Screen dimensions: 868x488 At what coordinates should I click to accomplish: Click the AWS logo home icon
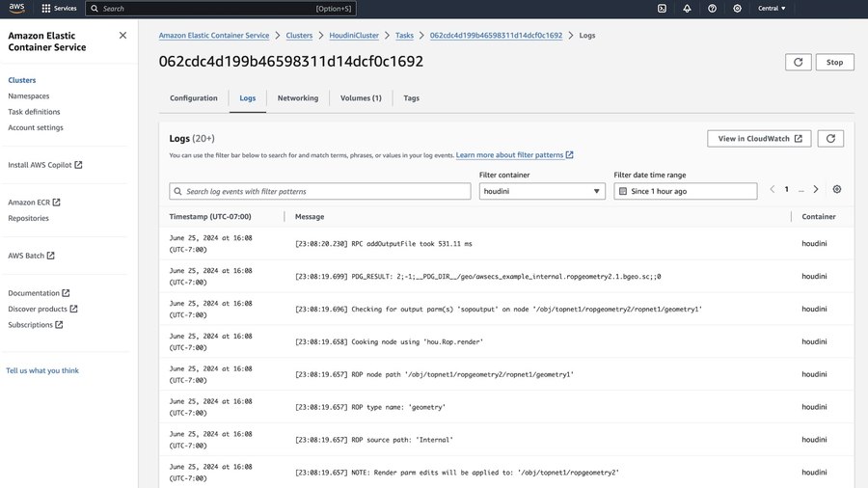16,8
